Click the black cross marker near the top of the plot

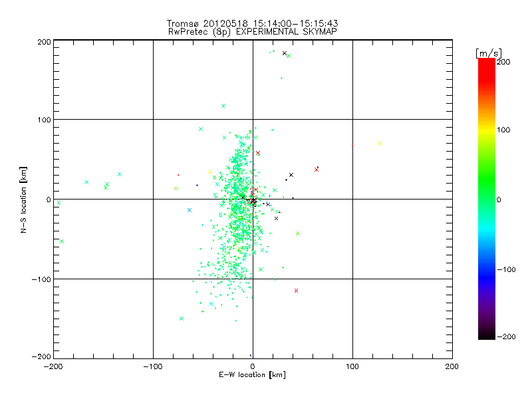tap(285, 53)
